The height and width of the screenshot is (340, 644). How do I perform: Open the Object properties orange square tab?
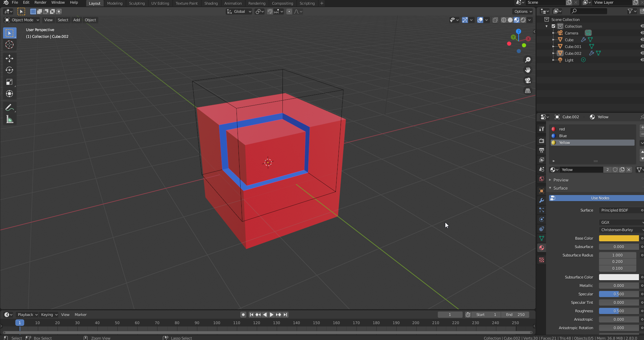(542, 191)
